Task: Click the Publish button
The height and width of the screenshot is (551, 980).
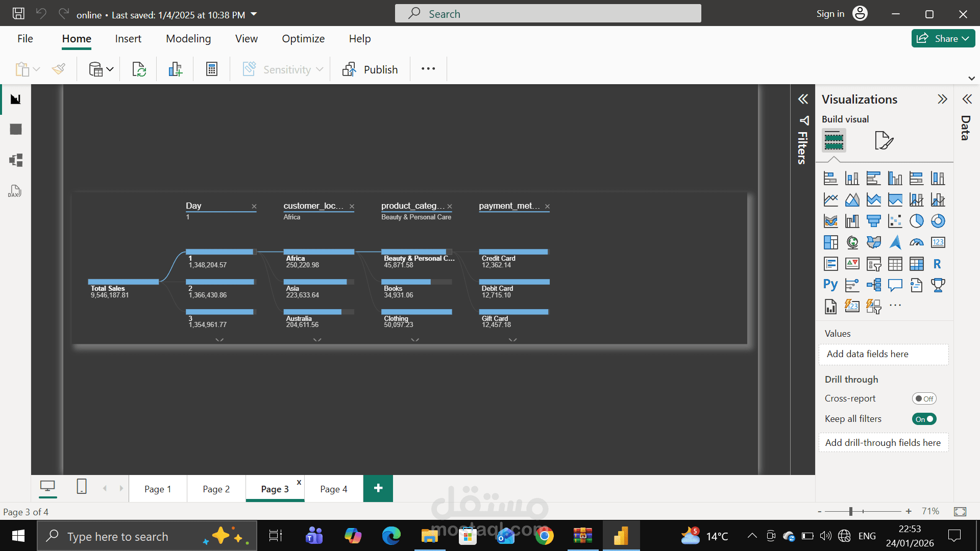Action: point(371,69)
